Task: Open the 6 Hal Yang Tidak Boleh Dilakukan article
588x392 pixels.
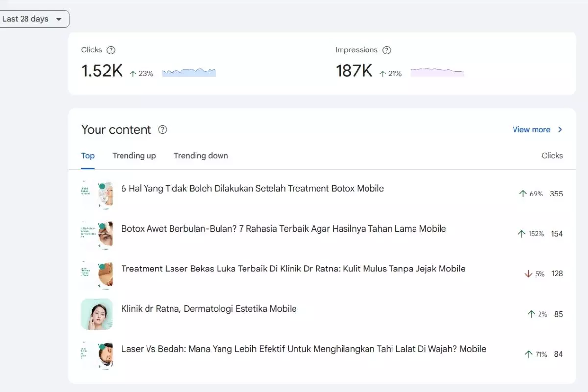Action: click(x=252, y=188)
